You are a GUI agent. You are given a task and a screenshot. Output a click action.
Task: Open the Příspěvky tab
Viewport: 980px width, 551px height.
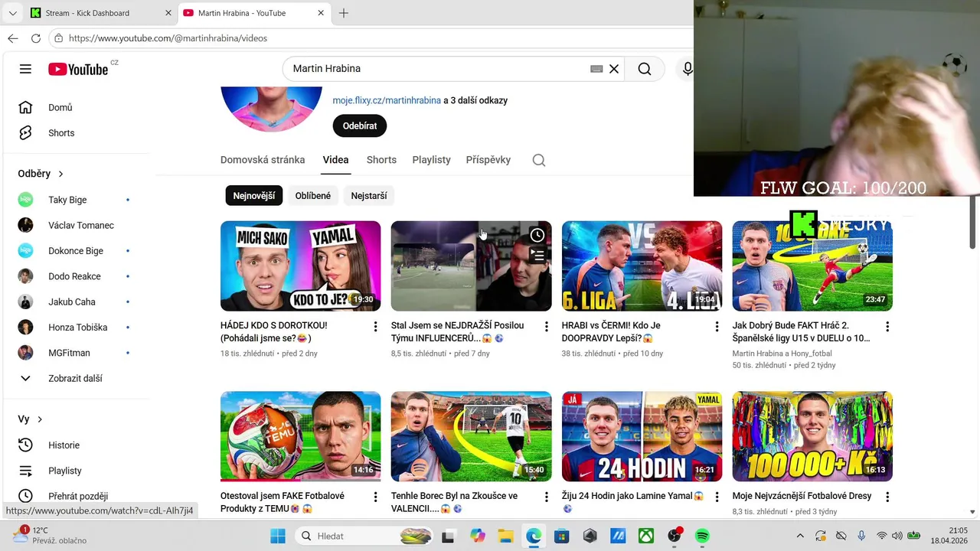pyautogui.click(x=488, y=160)
